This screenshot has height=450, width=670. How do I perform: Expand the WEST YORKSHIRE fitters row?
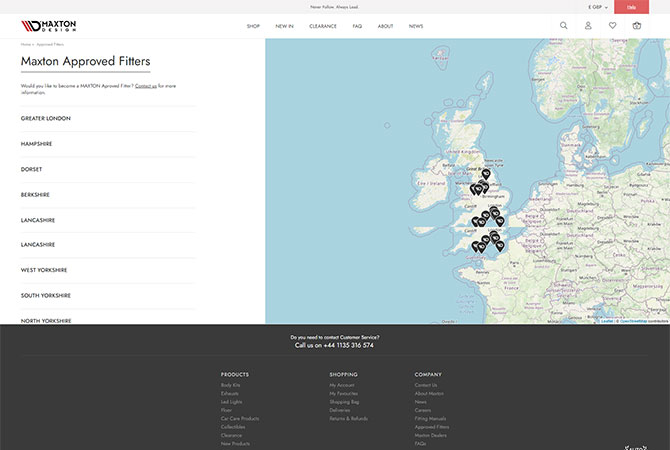(108, 270)
